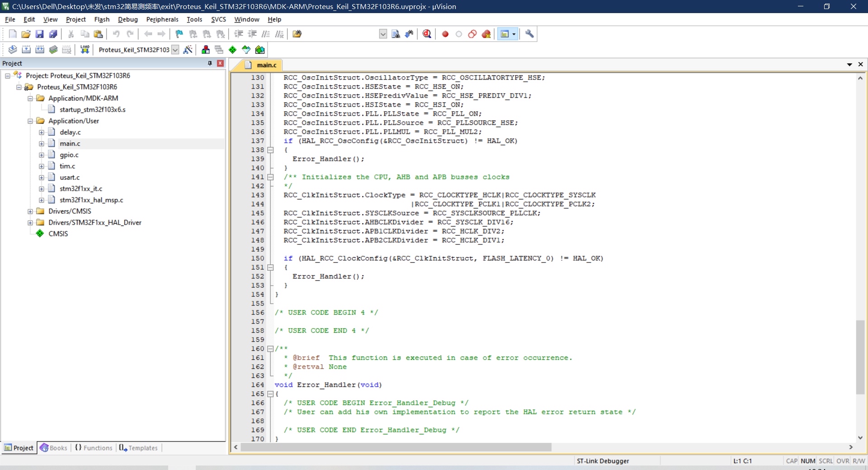Close the Project panel with the red X

click(x=221, y=63)
